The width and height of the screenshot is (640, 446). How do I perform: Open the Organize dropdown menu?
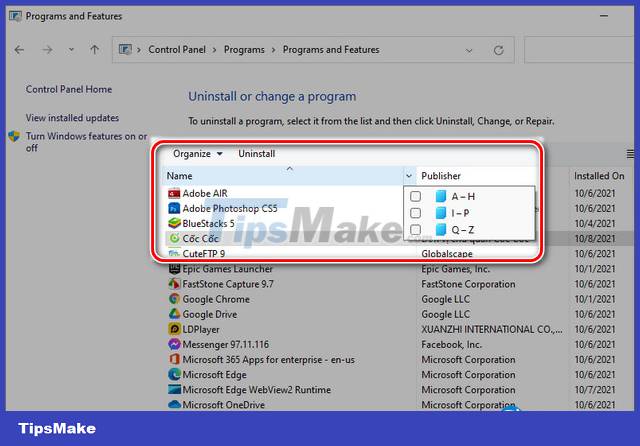pos(198,154)
